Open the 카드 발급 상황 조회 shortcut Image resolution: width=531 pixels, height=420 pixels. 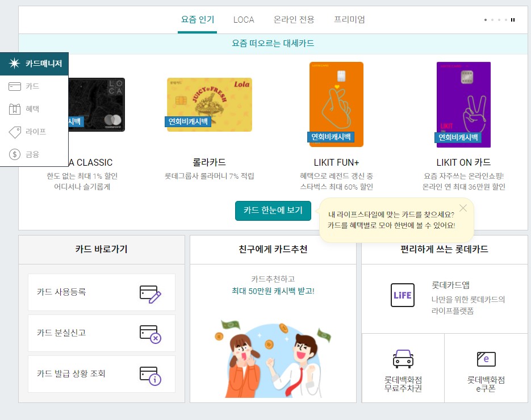pyautogui.click(x=102, y=374)
